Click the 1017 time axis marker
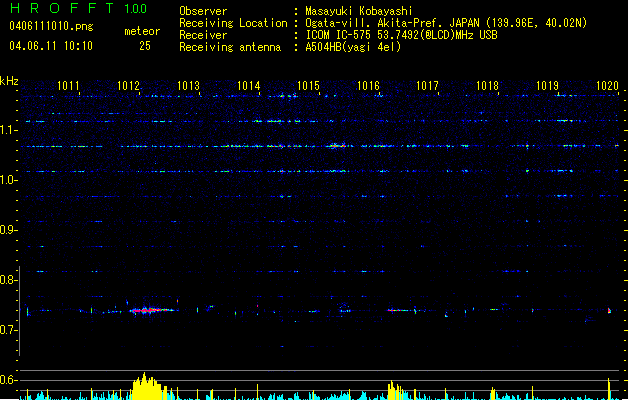Screen dimensions: 629x400 427,85
